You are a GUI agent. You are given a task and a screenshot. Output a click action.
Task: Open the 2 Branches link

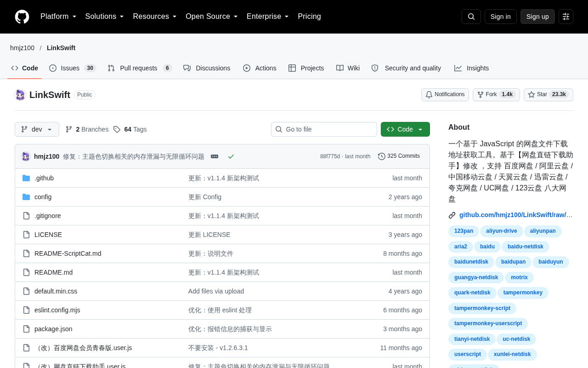coord(87,129)
